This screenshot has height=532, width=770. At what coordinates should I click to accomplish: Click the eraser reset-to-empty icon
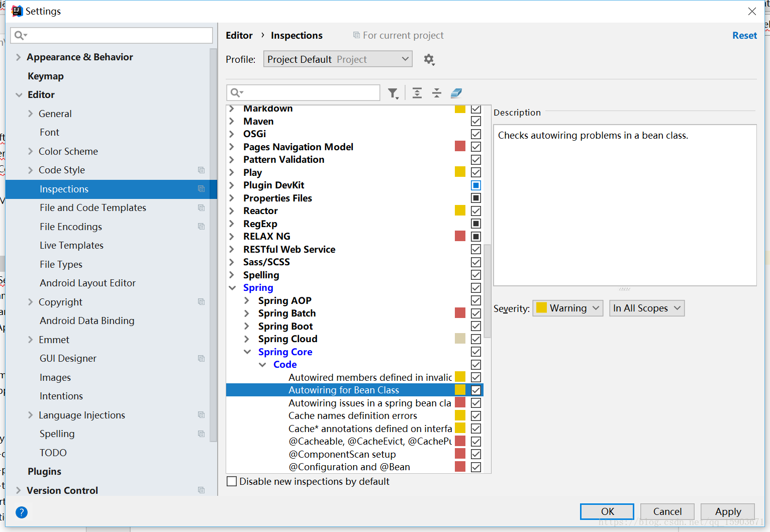click(456, 93)
